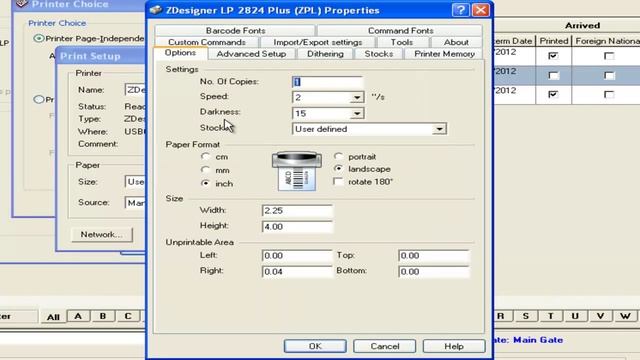Filter by letter W

coord(625,316)
